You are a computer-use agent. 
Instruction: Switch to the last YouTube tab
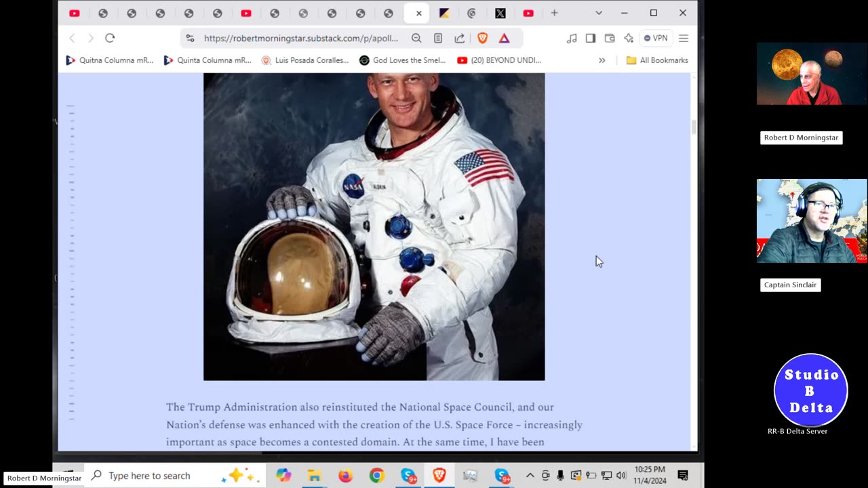[528, 13]
